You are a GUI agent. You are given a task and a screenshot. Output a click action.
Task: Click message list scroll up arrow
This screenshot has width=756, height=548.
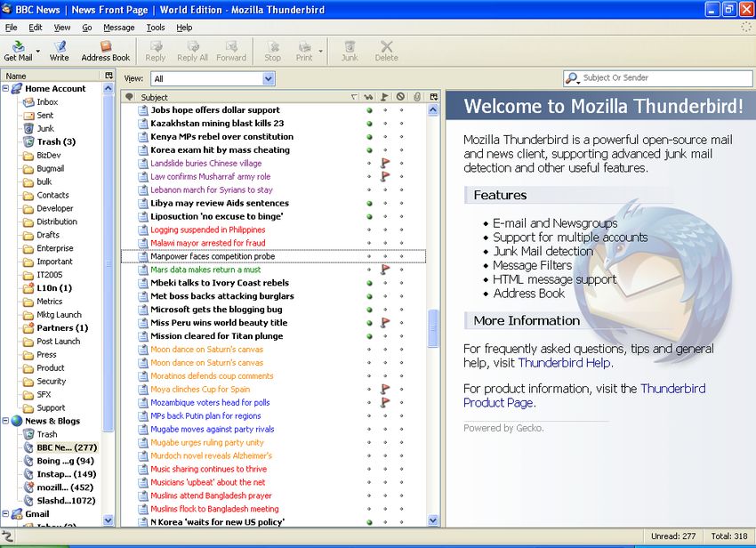pyautogui.click(x=433, y=110)
